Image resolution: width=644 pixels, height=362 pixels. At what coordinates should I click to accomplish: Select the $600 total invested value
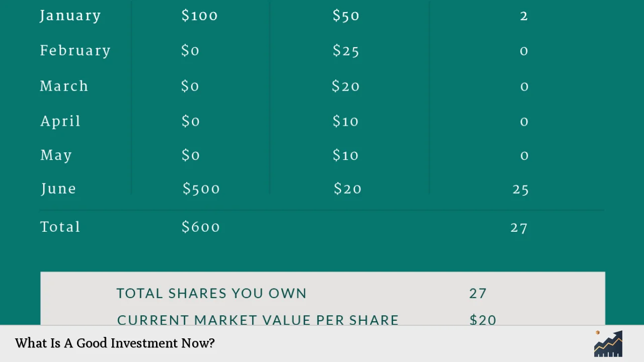tap(201, 227)
